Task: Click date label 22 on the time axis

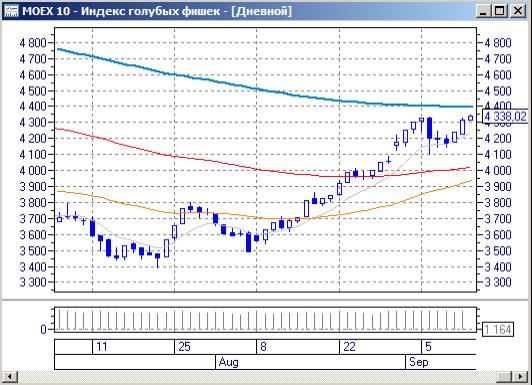Action: [x=349, y=347]
